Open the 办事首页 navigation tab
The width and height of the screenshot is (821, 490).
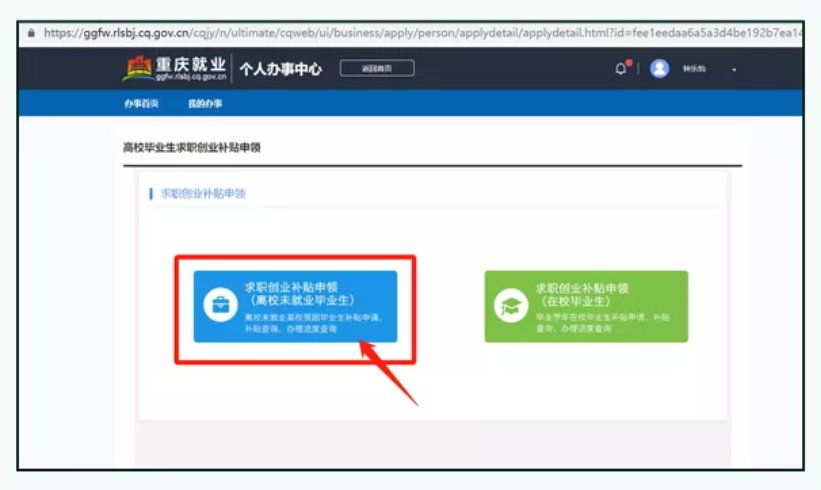pyautogui.click(x=141, y=104)
